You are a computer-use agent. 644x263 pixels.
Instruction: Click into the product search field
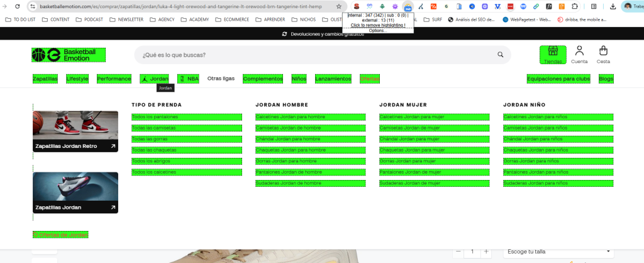click(x=314, y=55)
